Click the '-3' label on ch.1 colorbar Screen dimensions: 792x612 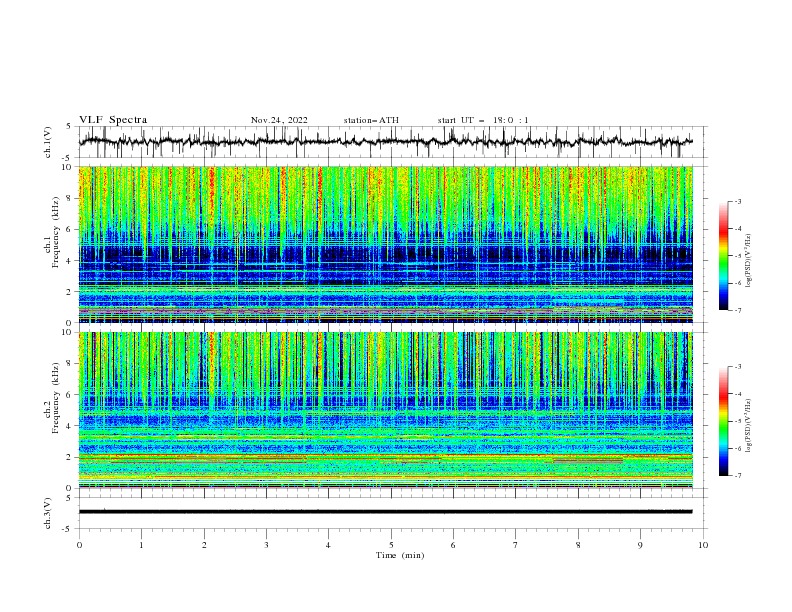(738, 201)
